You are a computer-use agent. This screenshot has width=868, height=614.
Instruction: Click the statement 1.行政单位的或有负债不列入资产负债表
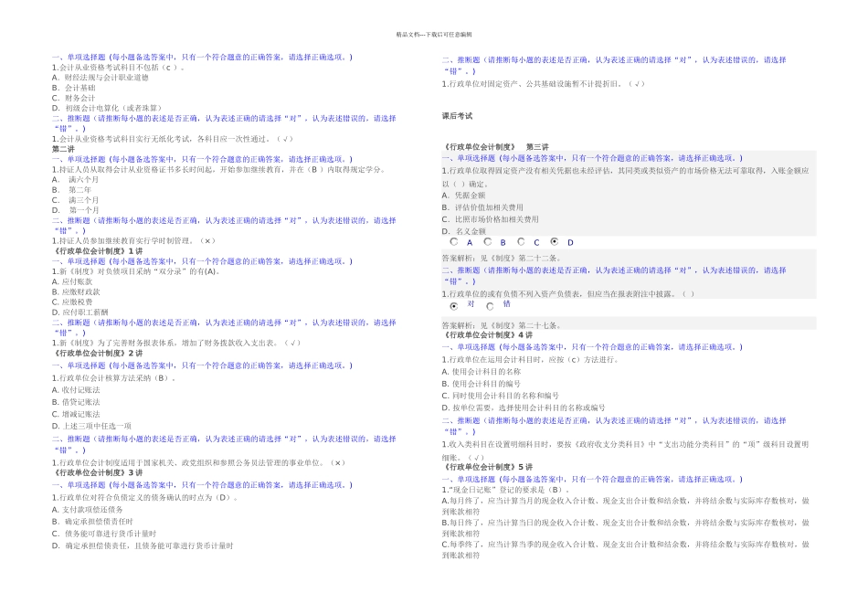568,294
